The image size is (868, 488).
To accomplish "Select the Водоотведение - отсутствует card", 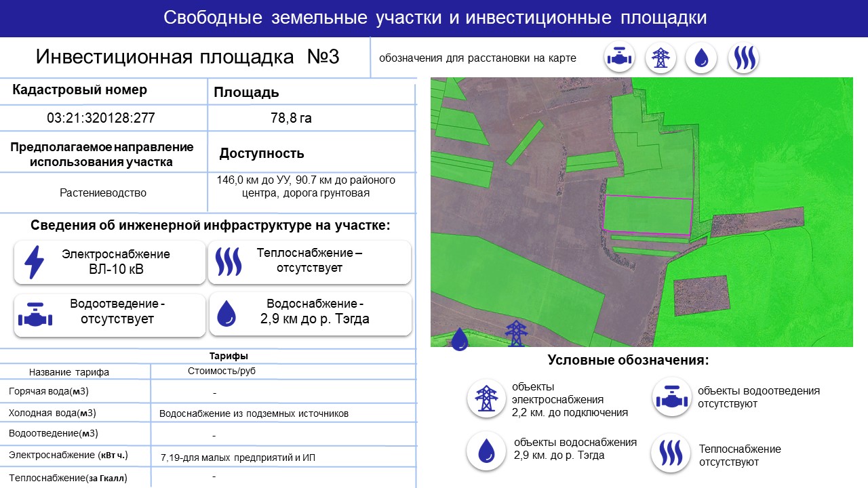I will pos(109,315).
